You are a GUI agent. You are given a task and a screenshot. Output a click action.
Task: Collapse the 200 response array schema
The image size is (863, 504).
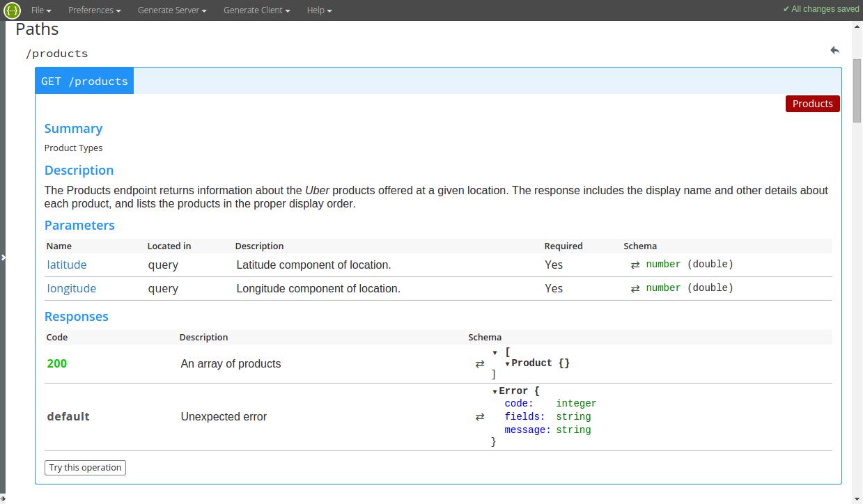(x=495, y=353)
